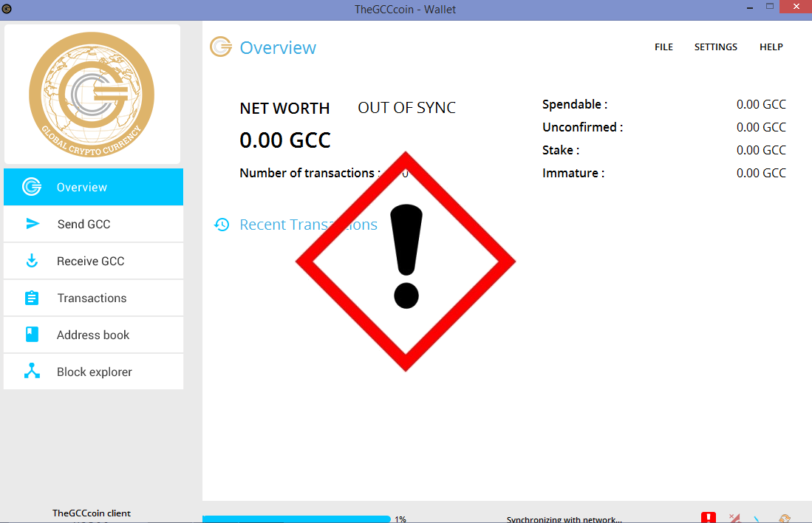Click the Global Crypto Currency logo

(x=92, y=95)
